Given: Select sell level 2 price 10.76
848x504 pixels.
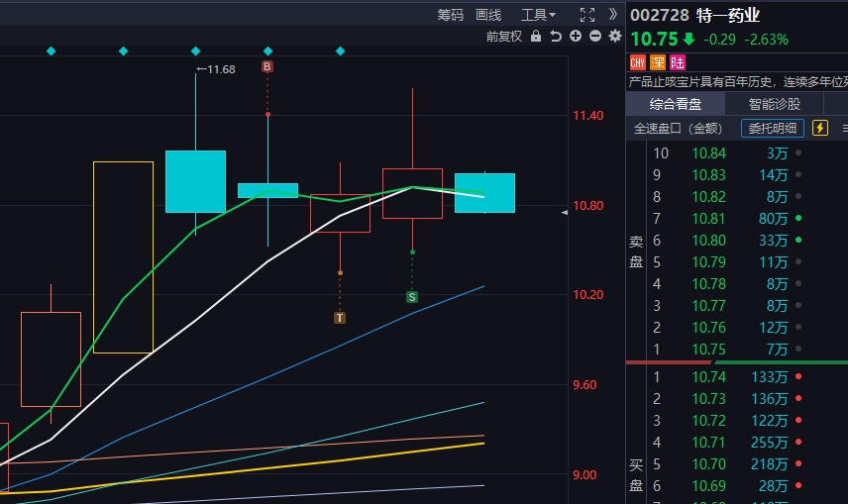Looking at the screenshot, I should [709, 328].
